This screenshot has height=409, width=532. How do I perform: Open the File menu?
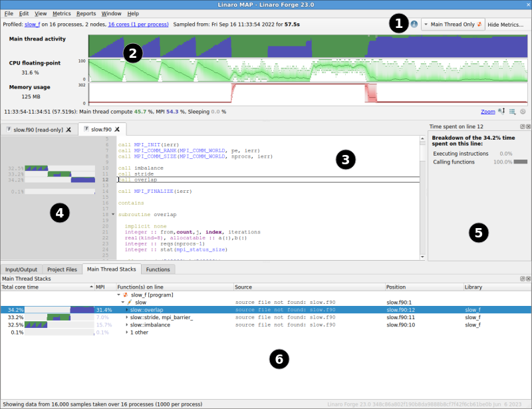pos(9,13)
